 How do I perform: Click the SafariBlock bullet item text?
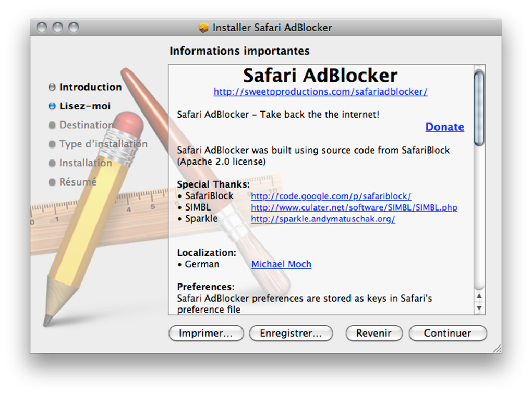tap(209, 196)
